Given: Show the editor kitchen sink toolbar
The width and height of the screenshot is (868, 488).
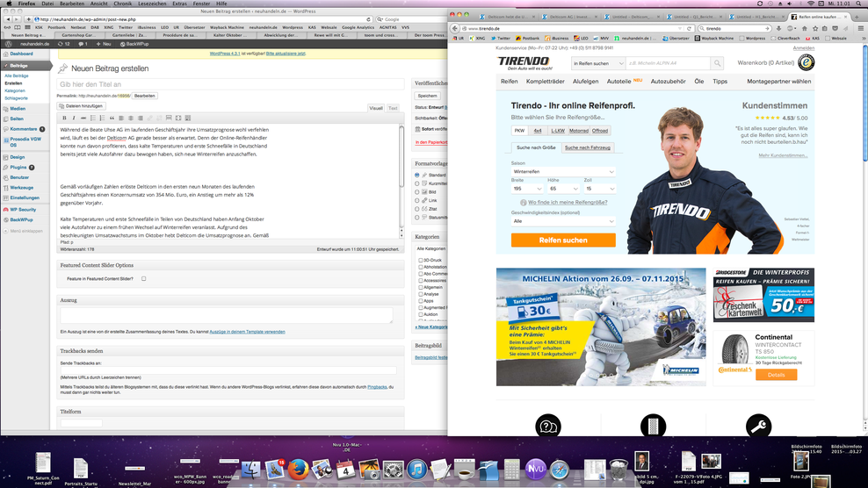Looking at the screenshot, I should click(x=188, y=118).
